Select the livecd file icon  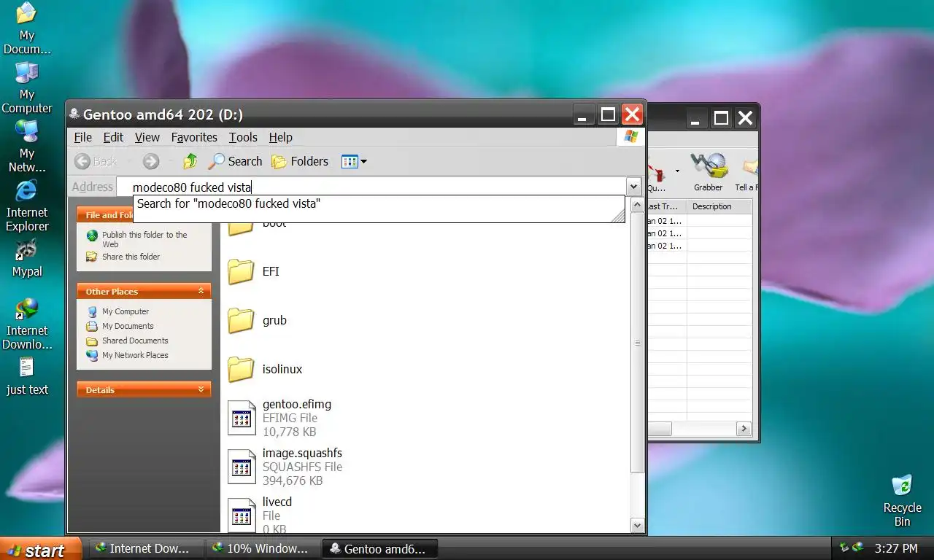242,515
